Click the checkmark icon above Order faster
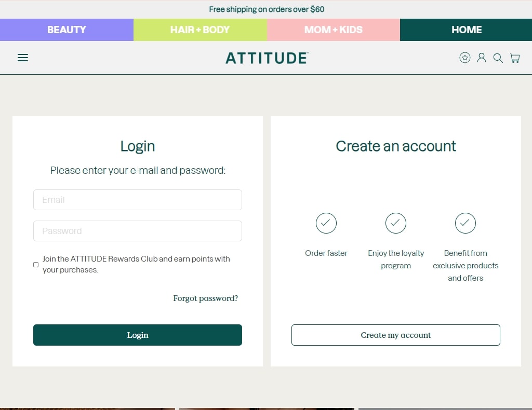This screenshot has width=532, height=410. [x=326, y=223]
